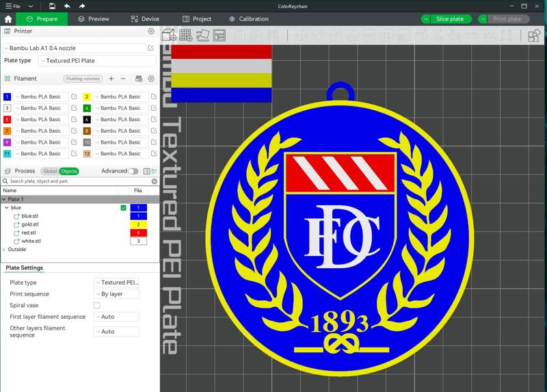Click the Flushing volumes button

point(83,79)
